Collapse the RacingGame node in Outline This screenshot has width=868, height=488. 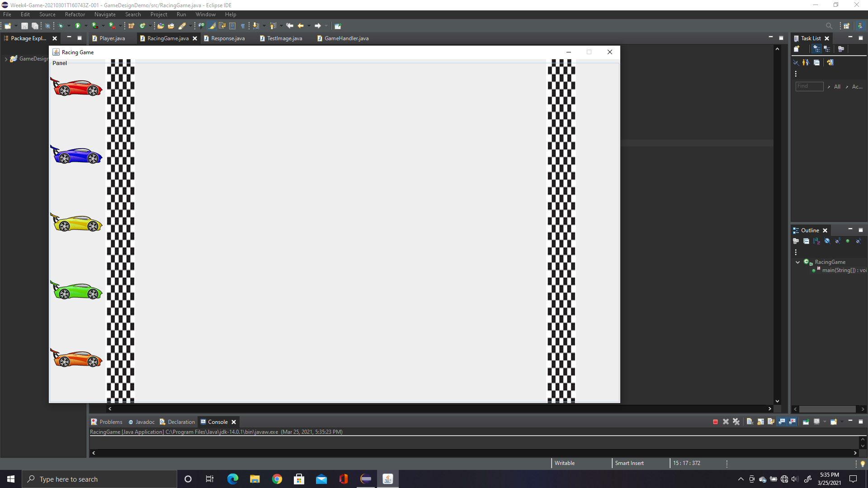(798, 262)
